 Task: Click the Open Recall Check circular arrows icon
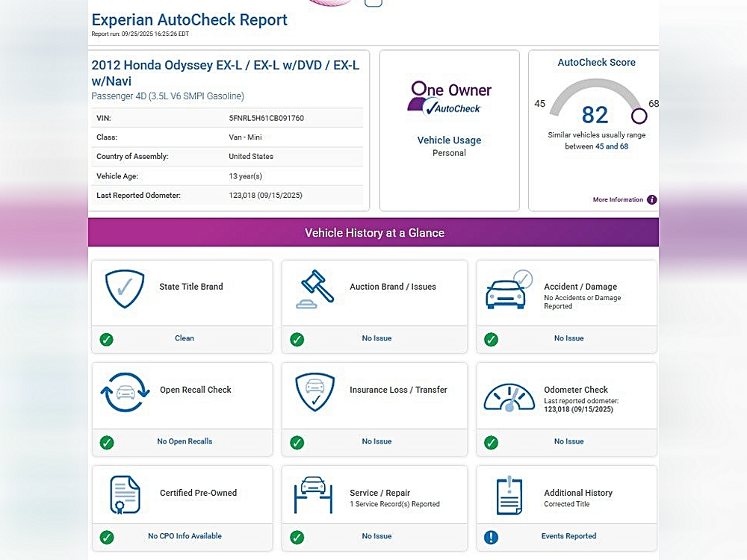coord(124,393)
